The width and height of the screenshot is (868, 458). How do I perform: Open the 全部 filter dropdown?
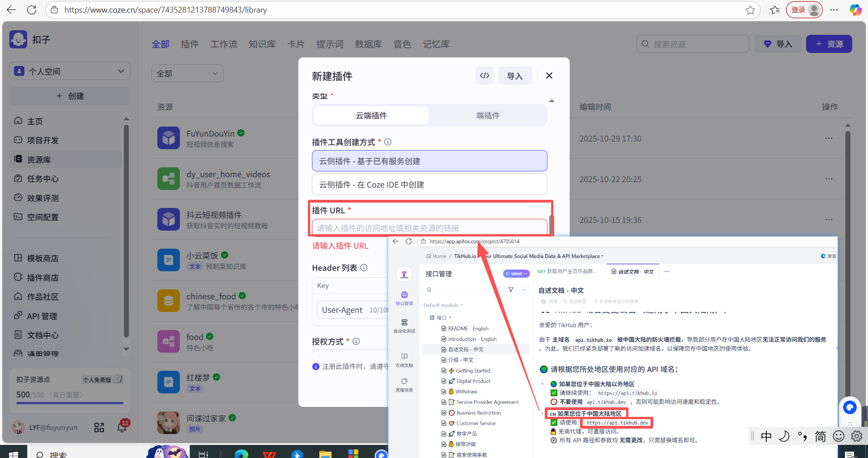click(187, 73)
